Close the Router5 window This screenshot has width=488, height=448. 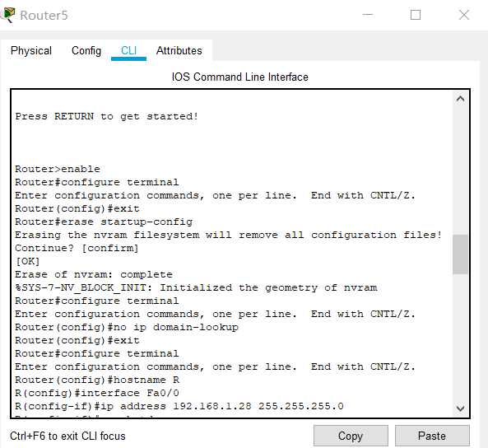[x=464, y=15]
